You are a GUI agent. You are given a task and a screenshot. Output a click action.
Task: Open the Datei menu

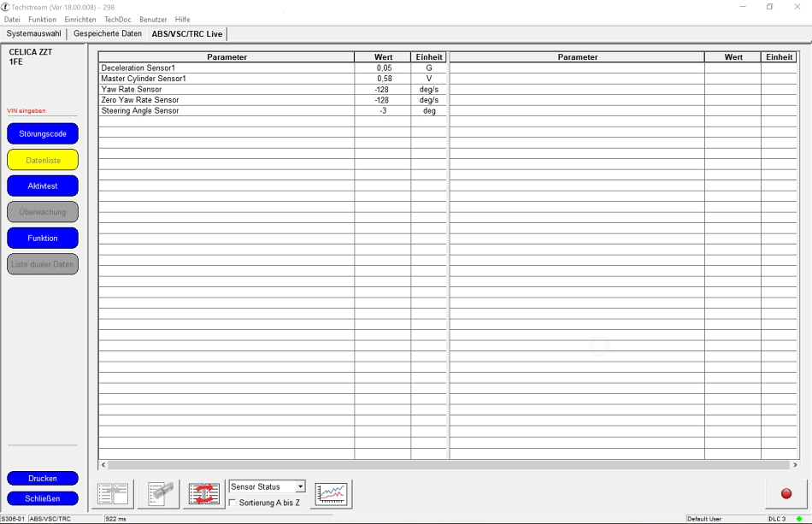[x=12, y=20]
